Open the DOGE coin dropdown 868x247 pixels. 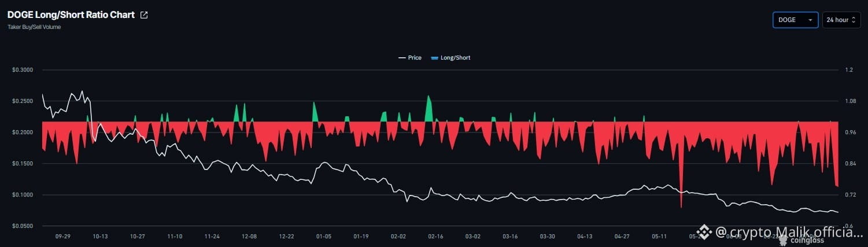pos(795,20)
